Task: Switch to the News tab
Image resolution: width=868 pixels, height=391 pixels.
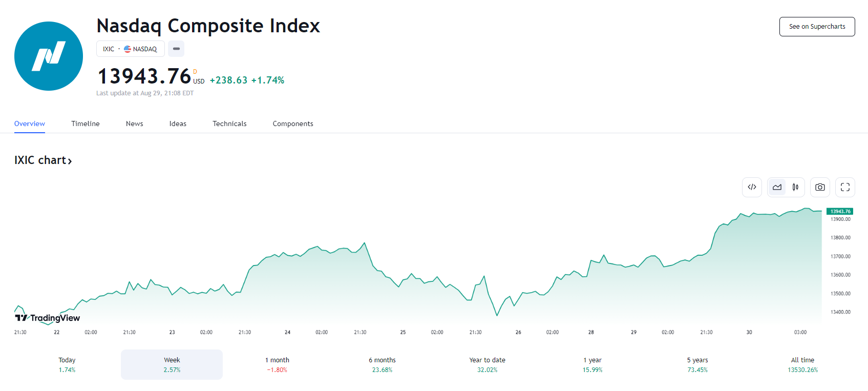Action: (x=135, y=124)
